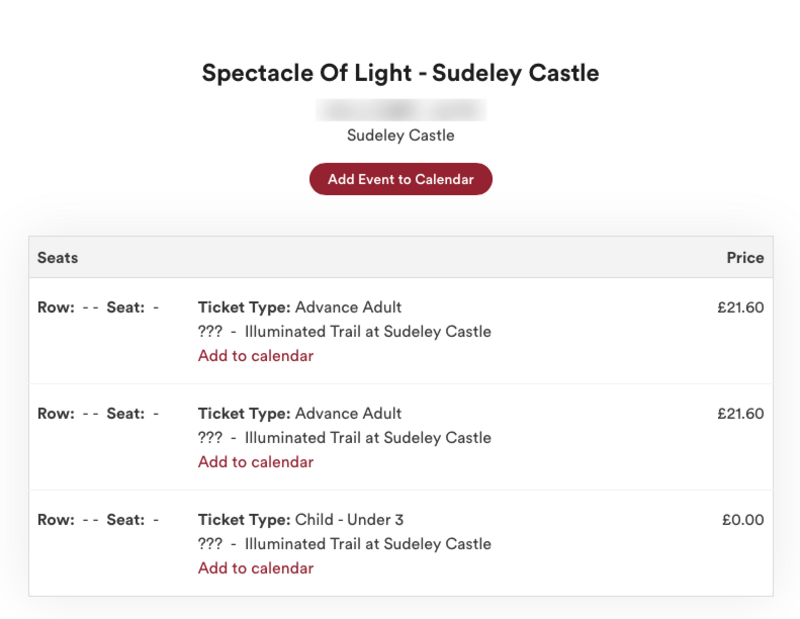Click the Ticket Type: Child - Under 3 text
The height and width of the screenshot is (619, 800).
pyautogui.click(x=301, y=519)
